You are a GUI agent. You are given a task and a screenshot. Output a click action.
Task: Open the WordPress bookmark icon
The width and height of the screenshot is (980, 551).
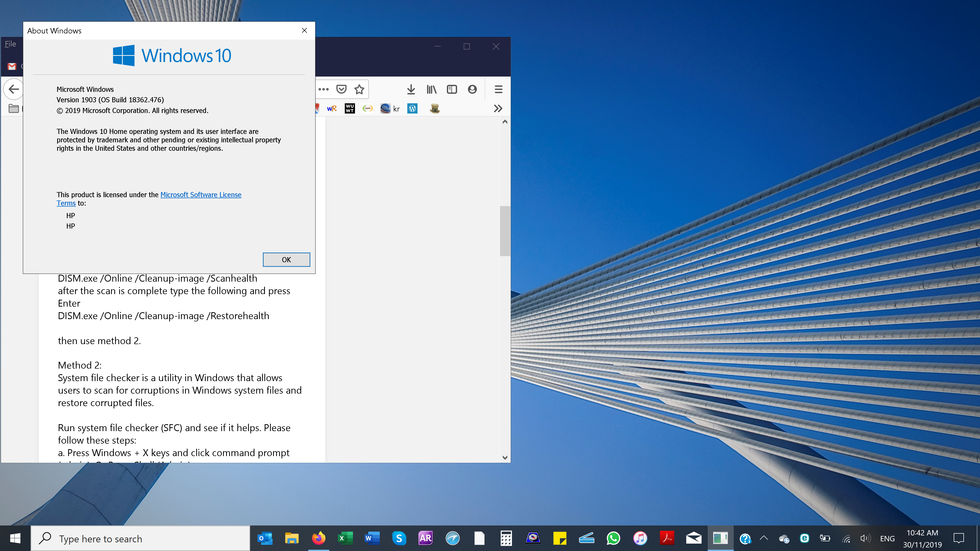(412, 109)
